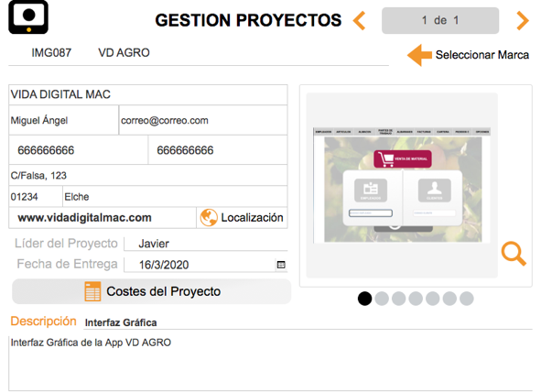Click the tablet app logo icon
The height and width of the screenshot is (392, 541).
pos(28,17)
